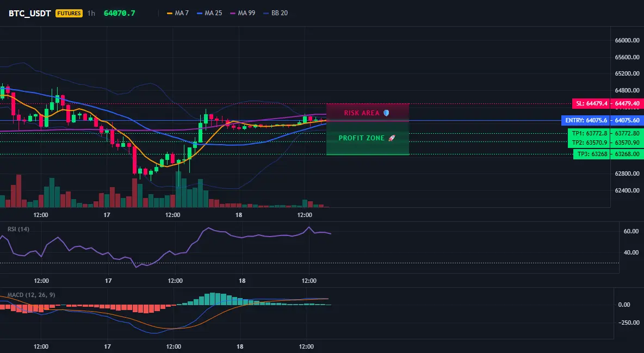Click the shield icon in RISK AREA
Image resolution: width=644 pixels, height=353 pixels.
click(386, 113)
